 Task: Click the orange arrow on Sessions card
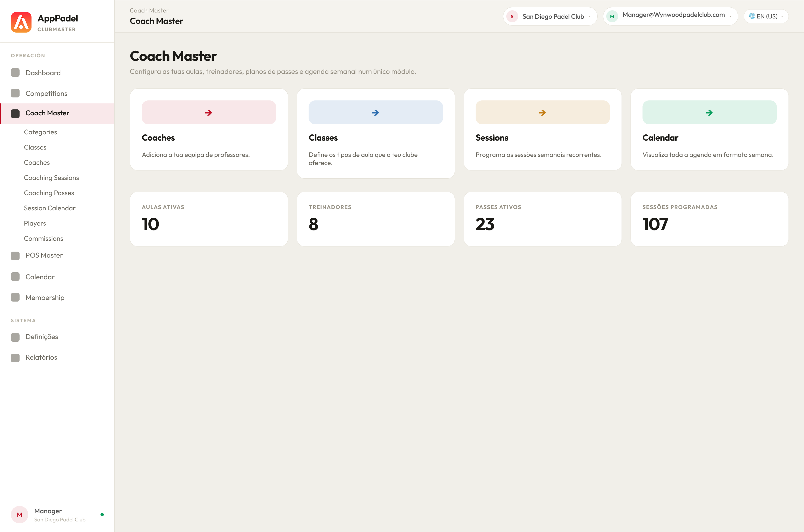coord(543,113)
